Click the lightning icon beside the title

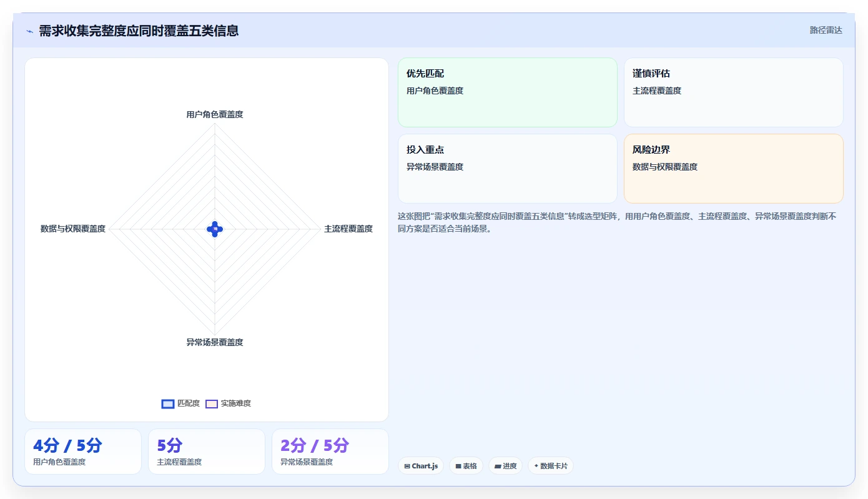pyautogui.click(x=29, y=31)
